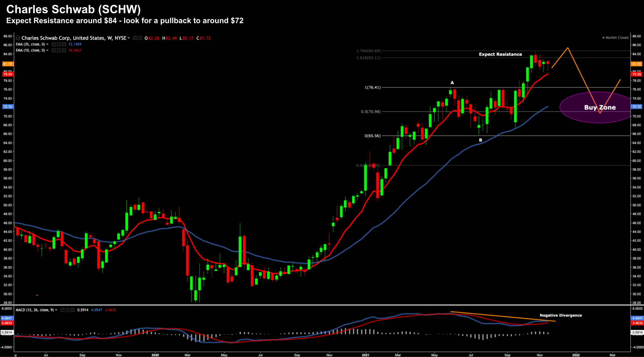
Task: Delete EMA 10 indicator with X icon
Action: tap(64, 50)
